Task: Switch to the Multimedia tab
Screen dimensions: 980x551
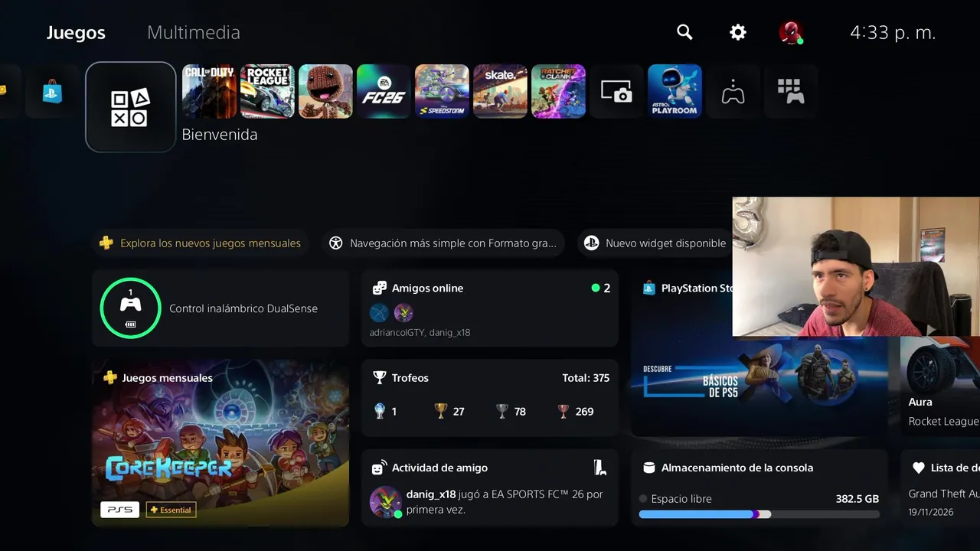Action: [x=194, y=33]
